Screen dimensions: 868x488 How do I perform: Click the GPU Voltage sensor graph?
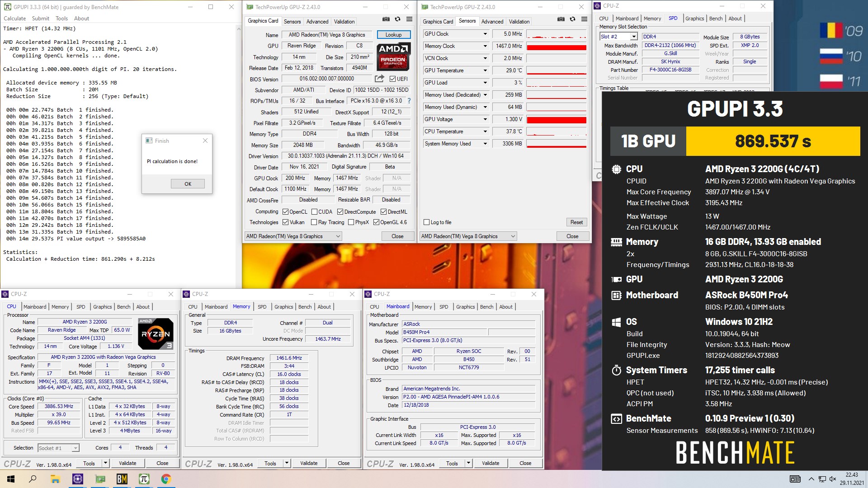(x=557, y=119)
